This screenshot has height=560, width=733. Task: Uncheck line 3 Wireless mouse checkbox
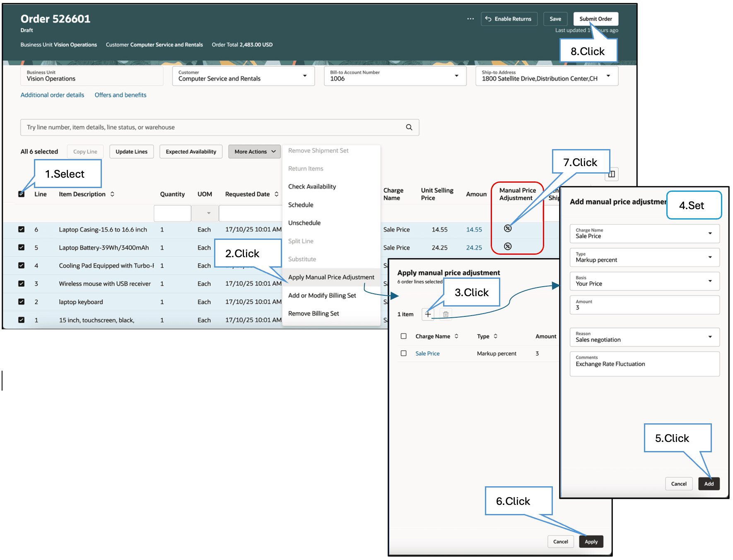pos(22,283)
